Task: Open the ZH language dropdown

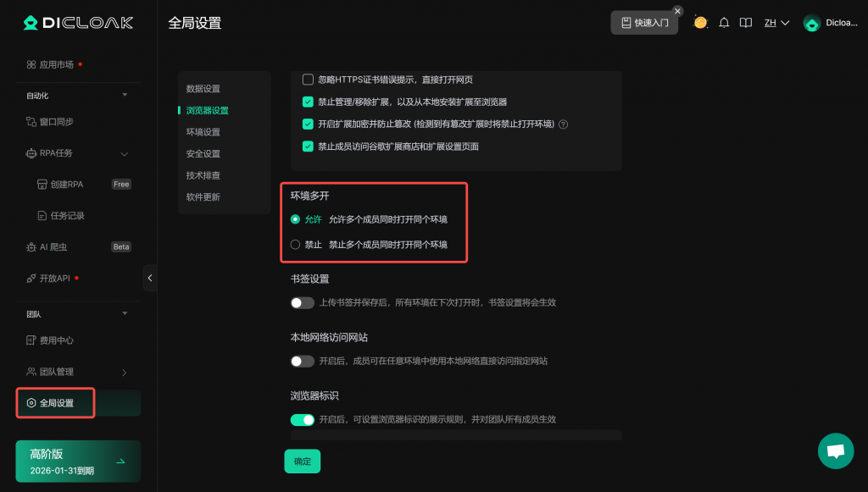Action: [776, 23]
